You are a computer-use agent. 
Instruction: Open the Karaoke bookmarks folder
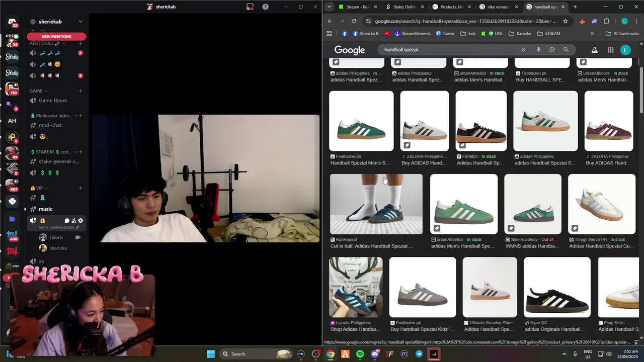point(520,34)
